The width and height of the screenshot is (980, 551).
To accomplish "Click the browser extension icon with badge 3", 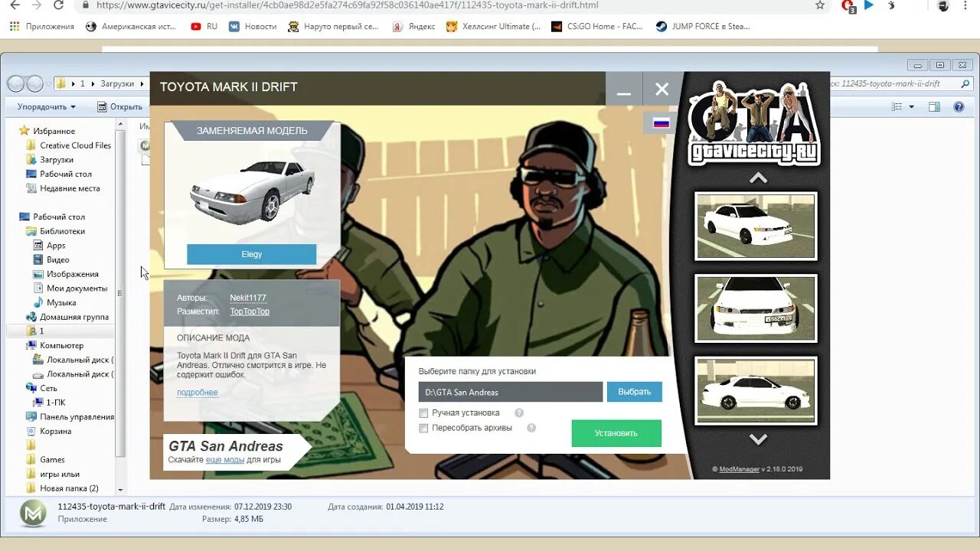I will [x=848, y=6].
